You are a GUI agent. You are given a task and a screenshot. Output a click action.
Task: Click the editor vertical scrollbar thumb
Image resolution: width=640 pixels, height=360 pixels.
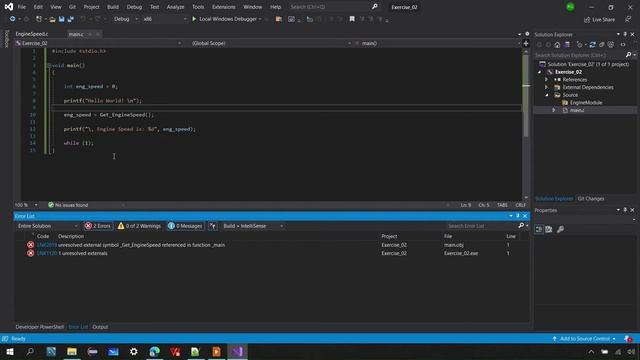[526, 96]
